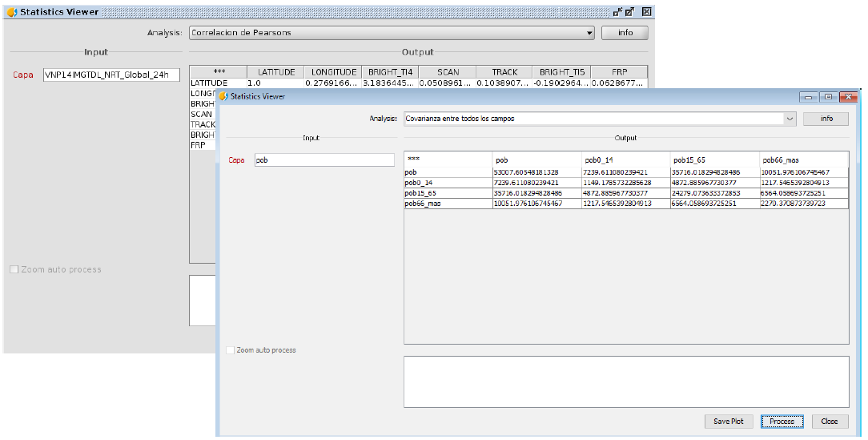Enable Zoom auto process in the docked panel
Screen dimensions: 868x440
[14, 270]
